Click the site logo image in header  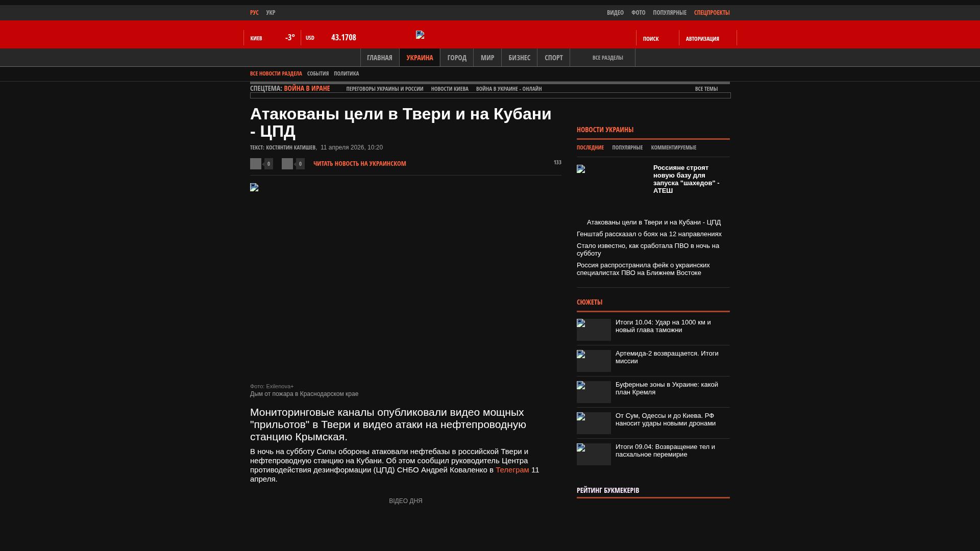coord(420,35)
